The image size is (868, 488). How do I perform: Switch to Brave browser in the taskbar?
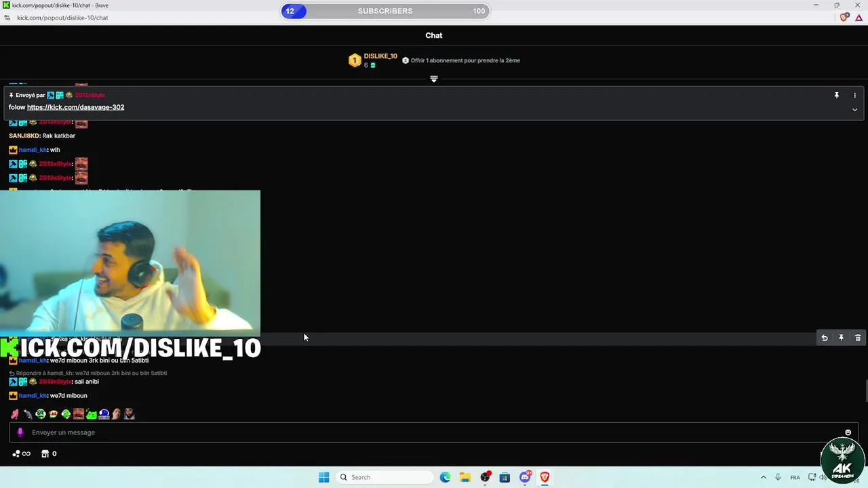pos(545,477)
